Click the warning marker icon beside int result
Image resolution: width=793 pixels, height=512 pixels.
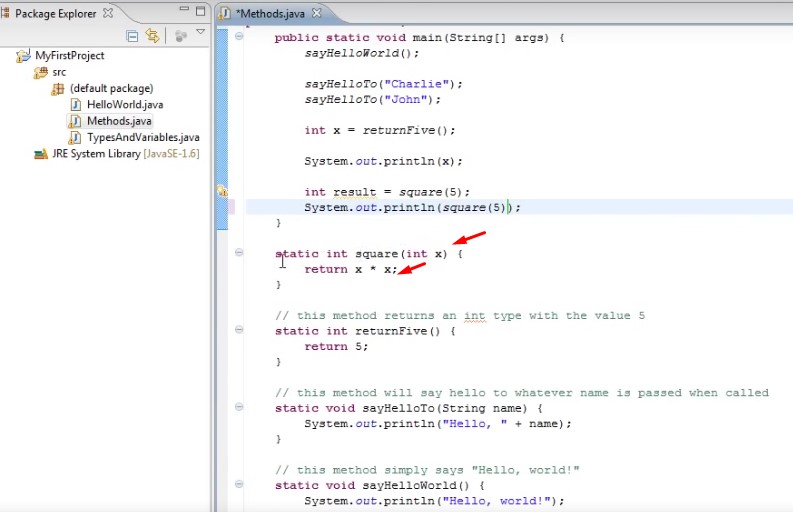pyautogui.click(x=222, y=190)
